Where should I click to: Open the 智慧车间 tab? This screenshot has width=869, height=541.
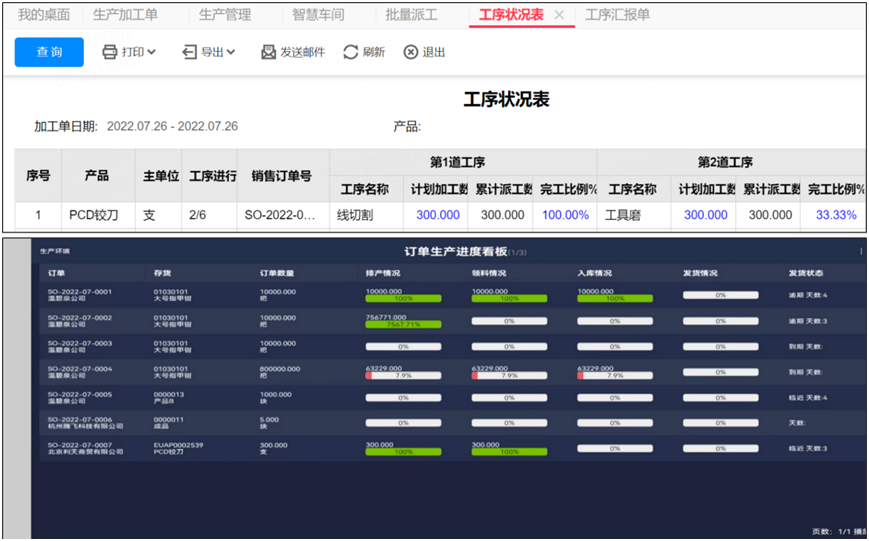[318, 15]
